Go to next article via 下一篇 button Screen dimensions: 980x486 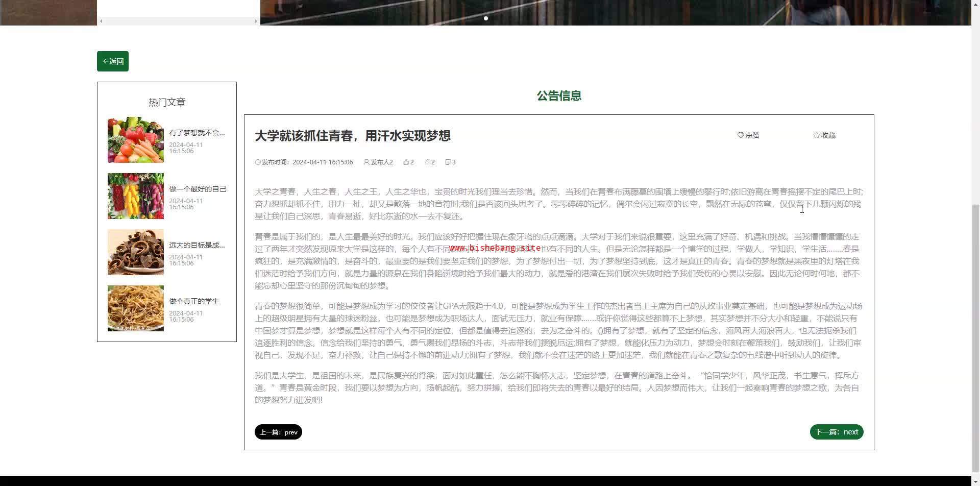pos(837,432)
